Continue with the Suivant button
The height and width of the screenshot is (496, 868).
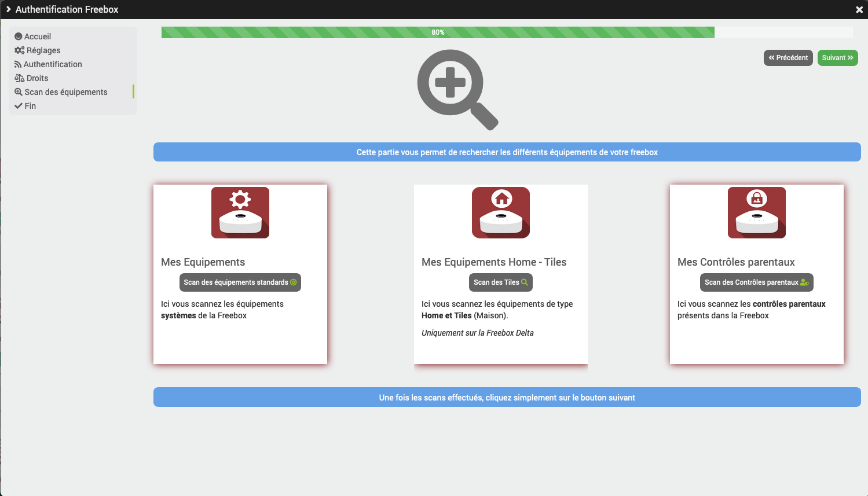click(838, 58)
